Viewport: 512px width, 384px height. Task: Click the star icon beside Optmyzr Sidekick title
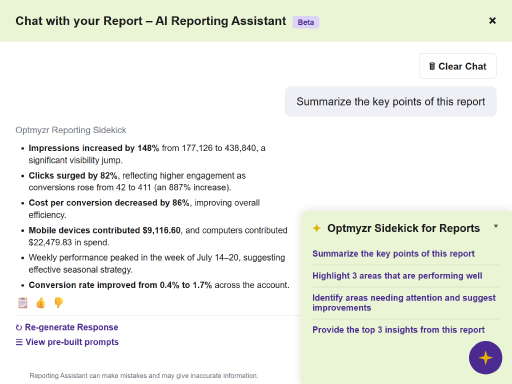[x=317, y=228]
